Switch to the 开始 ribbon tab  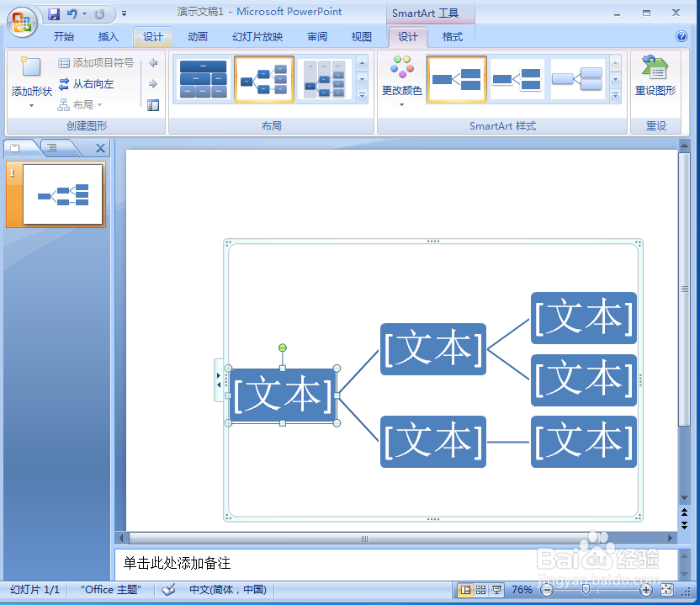pos(63,37)
